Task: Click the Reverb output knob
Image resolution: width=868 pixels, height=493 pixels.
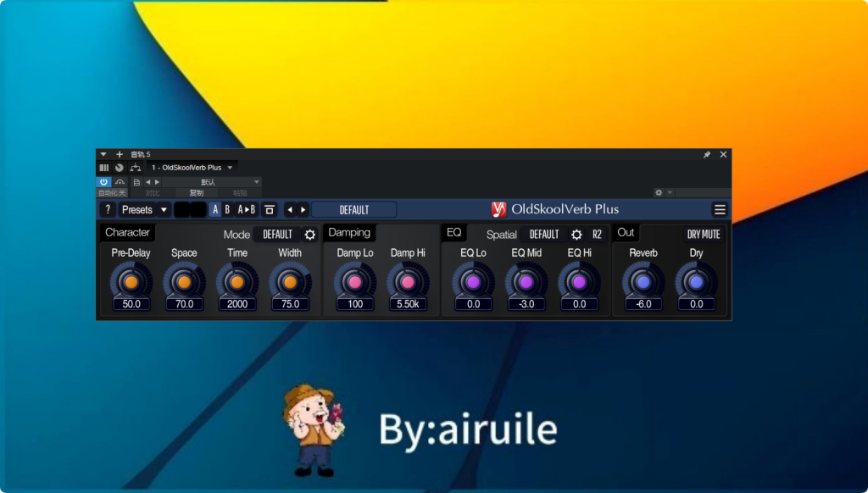Action: click(643, 282)
